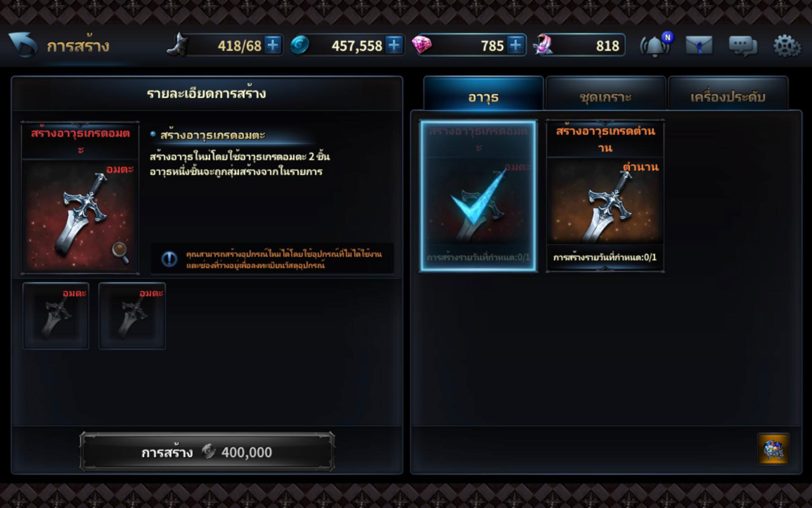812x508 pixels.
Task: Click the red immortal sword preview image
Action: (80, 215)
